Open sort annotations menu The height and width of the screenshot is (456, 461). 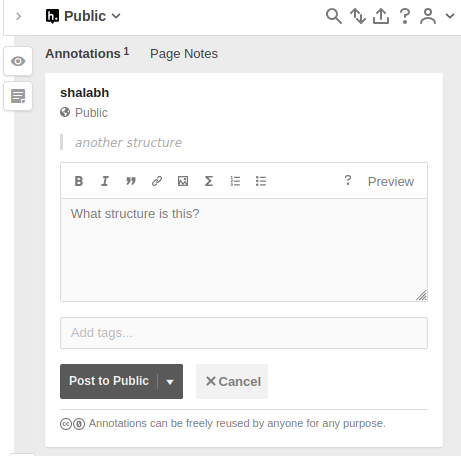[x=358, y=16]
